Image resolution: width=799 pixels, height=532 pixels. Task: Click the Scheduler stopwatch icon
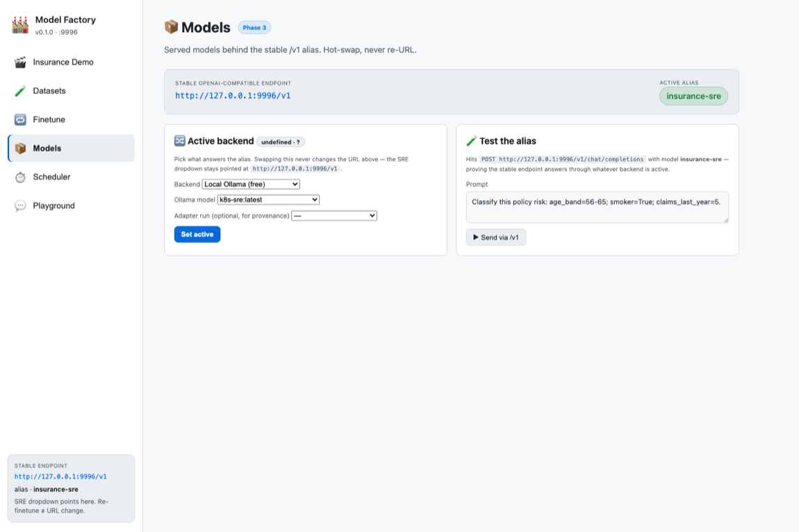coord(20,177)
